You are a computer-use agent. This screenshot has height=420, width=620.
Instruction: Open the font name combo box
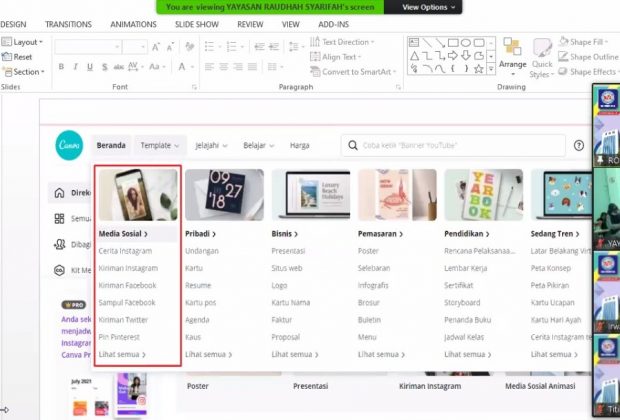[88, 47]
